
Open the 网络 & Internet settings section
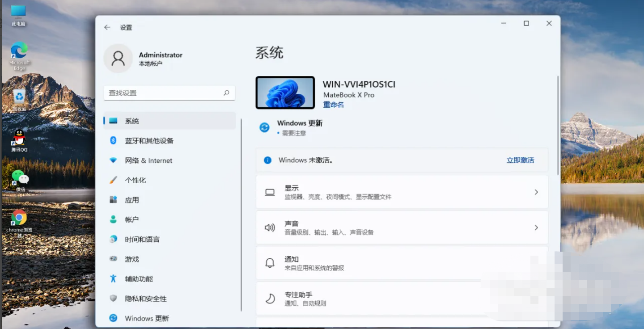tap(148, 160)
